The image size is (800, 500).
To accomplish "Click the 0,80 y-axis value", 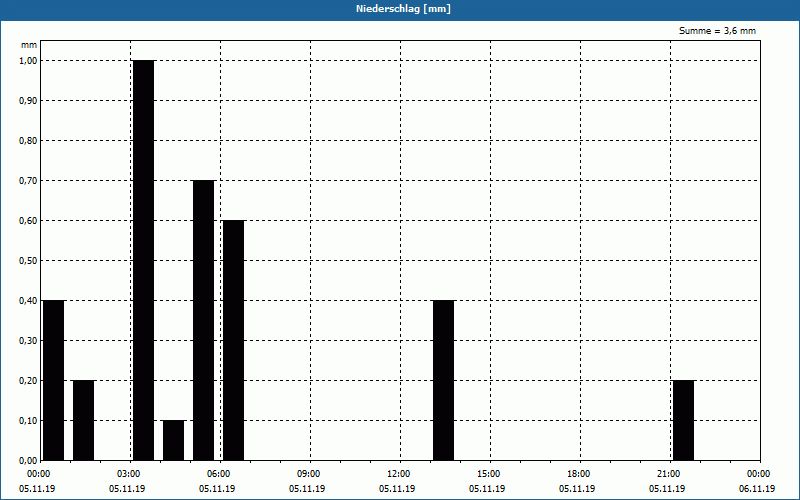I will 28,141.
